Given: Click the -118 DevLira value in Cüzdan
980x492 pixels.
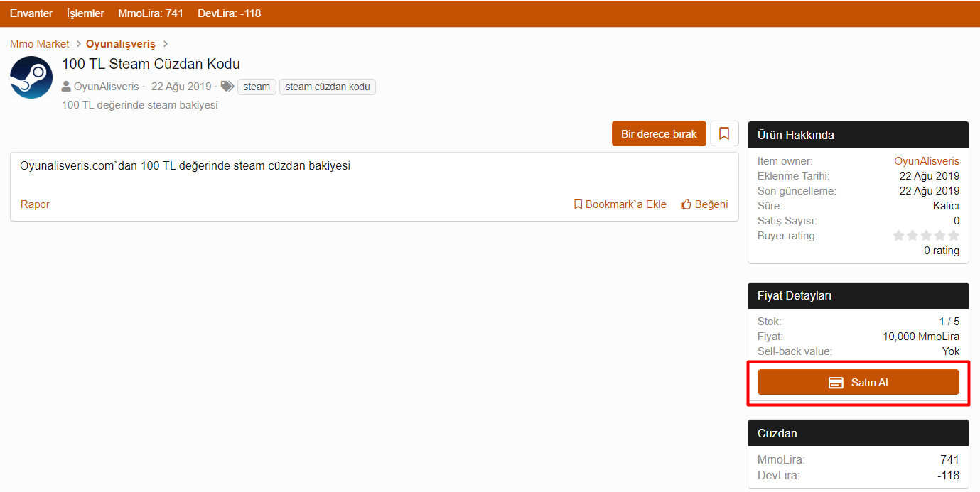Looking at the screenshot, I should pyautogui.click(x=948, y=476).
